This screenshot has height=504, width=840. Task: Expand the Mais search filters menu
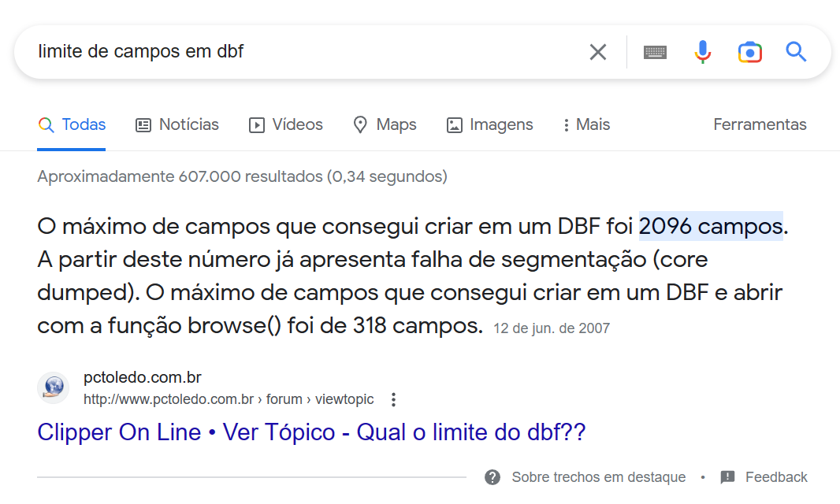click(586, 124)
